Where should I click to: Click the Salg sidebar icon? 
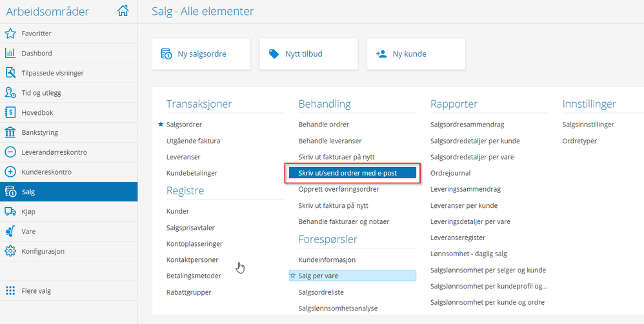(x=10, y=192)
